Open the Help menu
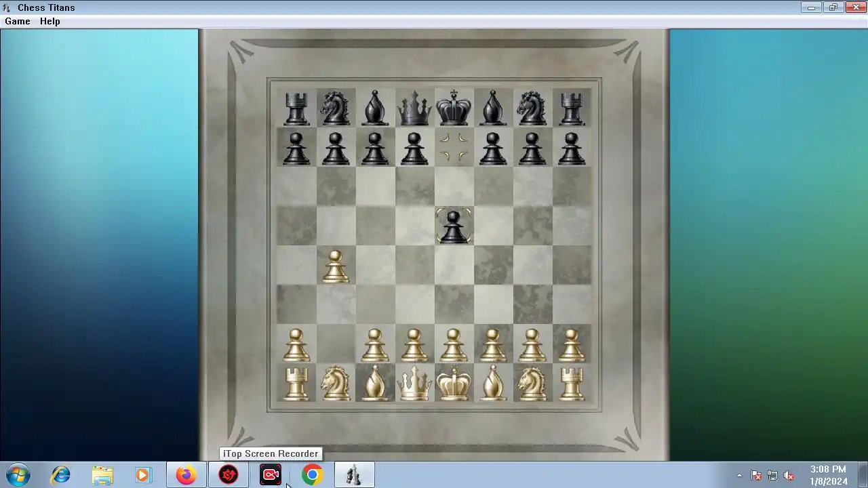Viewport: 868px width, 488px height. pyautogui.click(x=50, y=21)
